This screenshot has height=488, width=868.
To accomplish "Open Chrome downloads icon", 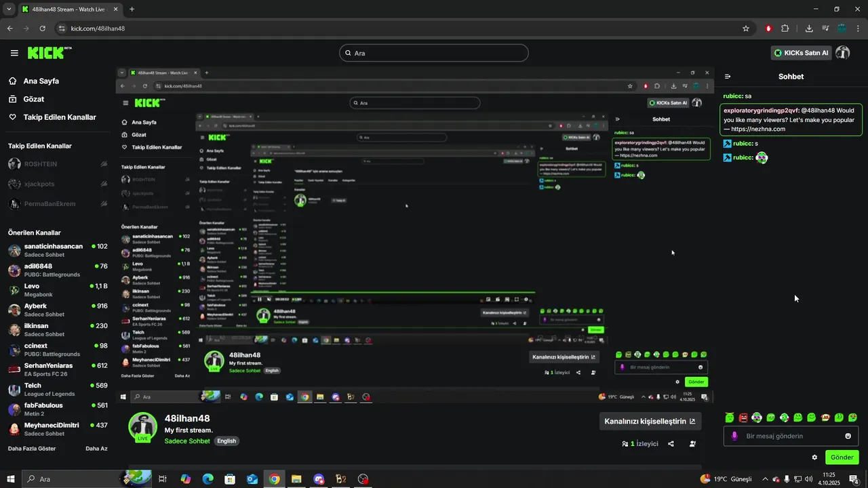I will click(809, 28).
